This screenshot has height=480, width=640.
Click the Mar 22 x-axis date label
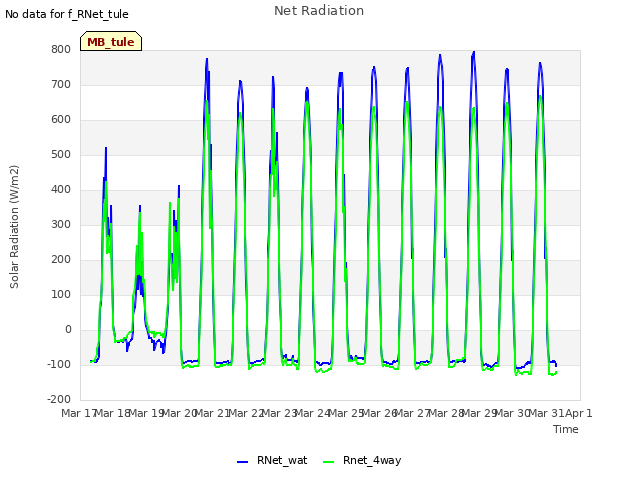click(x=246, y=413)
